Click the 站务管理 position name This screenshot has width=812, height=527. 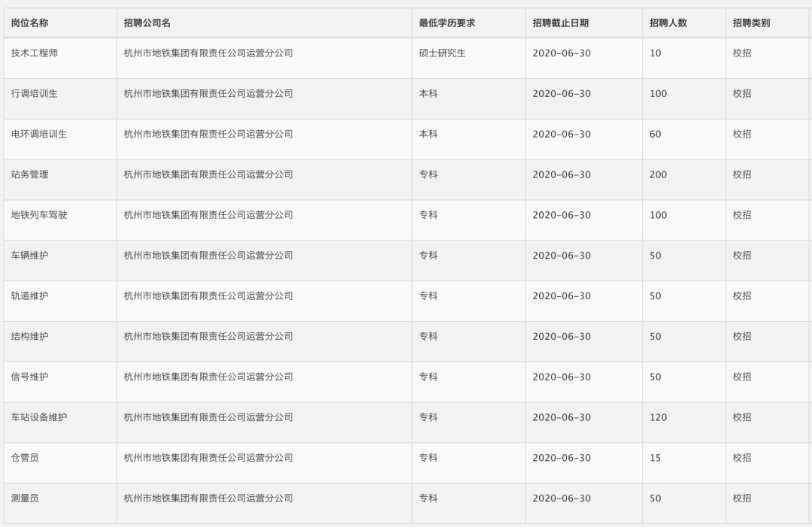pos(30,174)
